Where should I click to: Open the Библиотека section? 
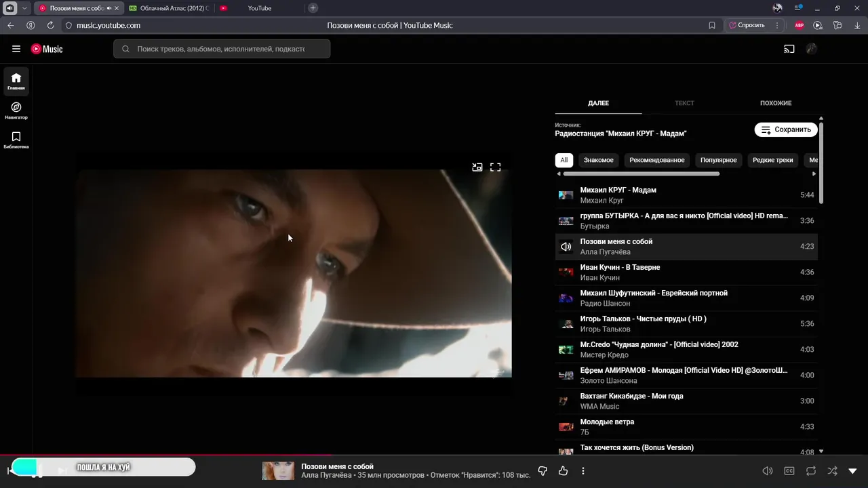coord(16,140)
